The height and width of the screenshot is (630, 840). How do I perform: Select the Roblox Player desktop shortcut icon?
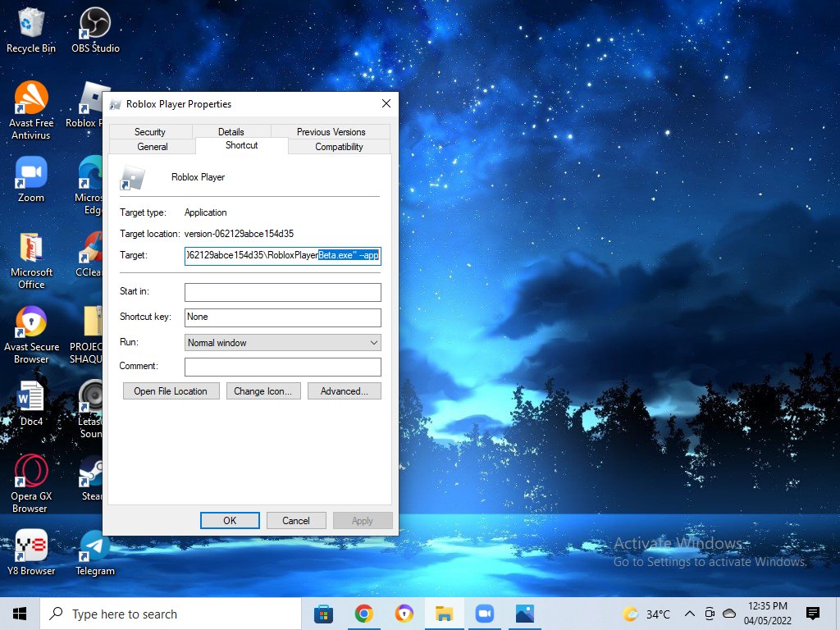[x=85, y=105]
